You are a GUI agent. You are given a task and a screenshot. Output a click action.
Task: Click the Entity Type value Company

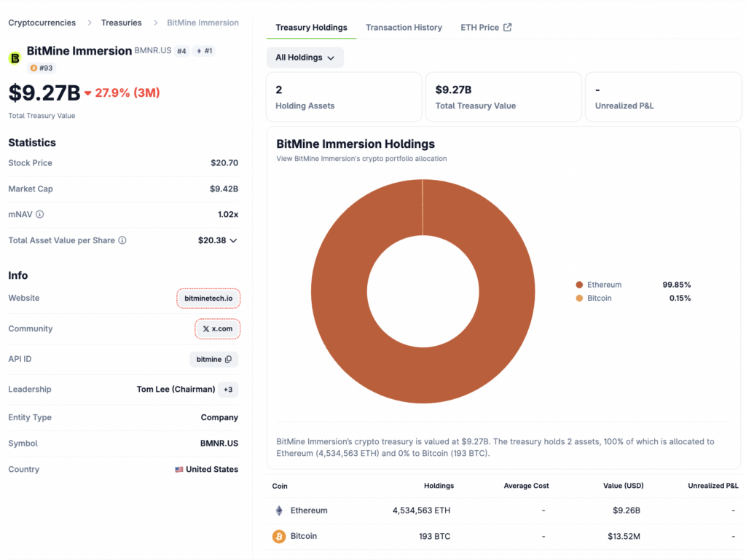pos(219,417)
